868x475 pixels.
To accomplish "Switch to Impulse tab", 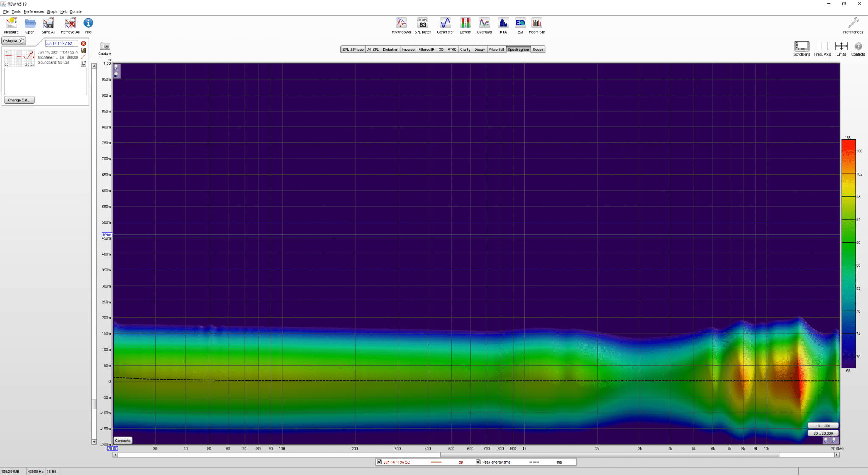I will click(408, 50).
